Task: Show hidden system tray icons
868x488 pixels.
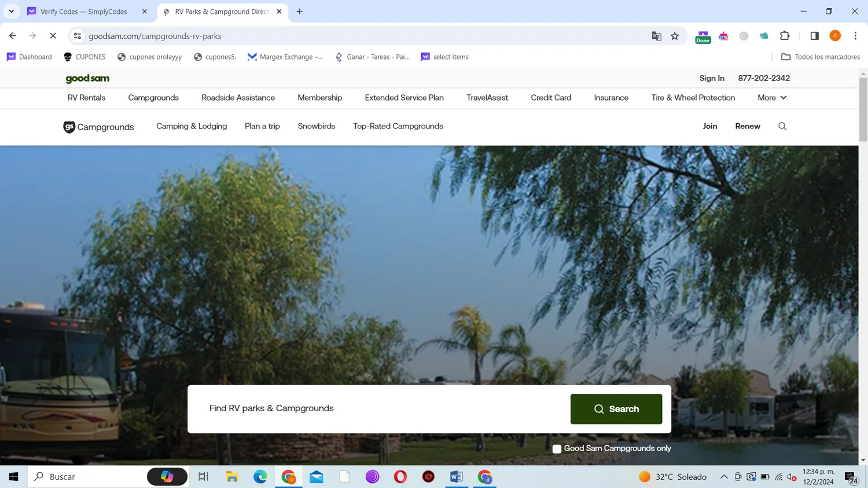Action: click(x=724, y=476)
